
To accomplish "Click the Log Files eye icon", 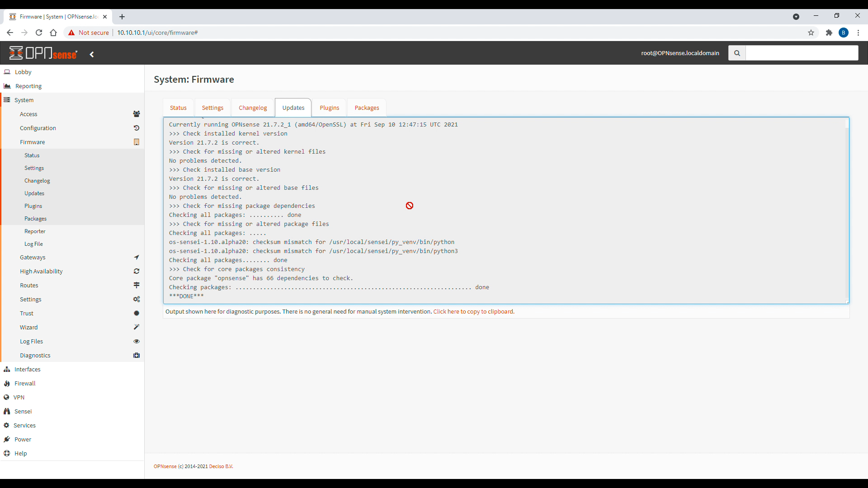I will (136, 341).
